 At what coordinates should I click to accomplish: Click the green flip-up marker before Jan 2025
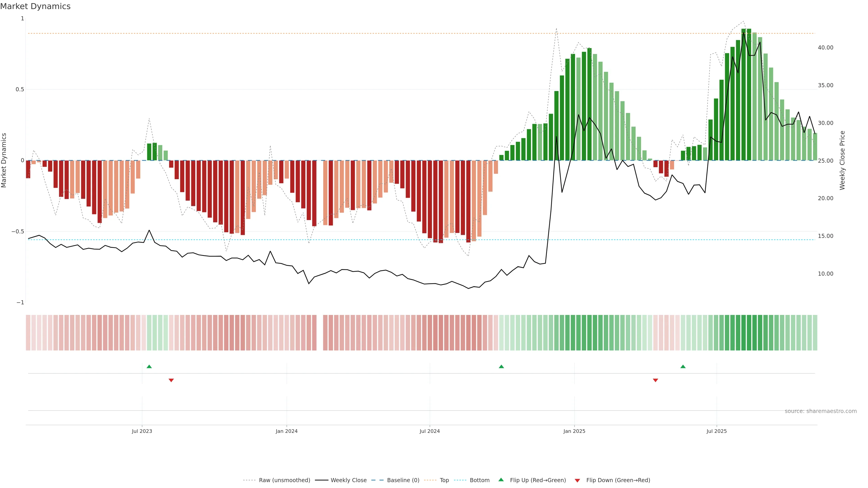coord(501,366)
